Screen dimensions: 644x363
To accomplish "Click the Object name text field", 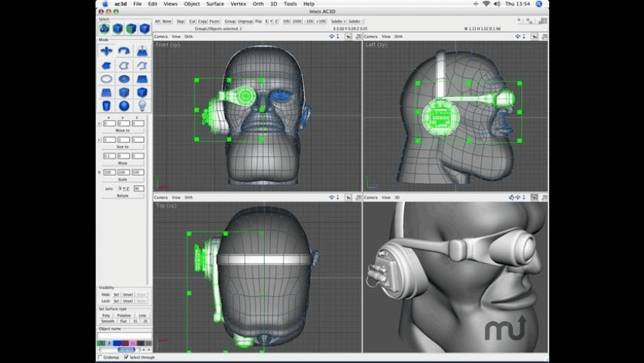I will [124, 336].
